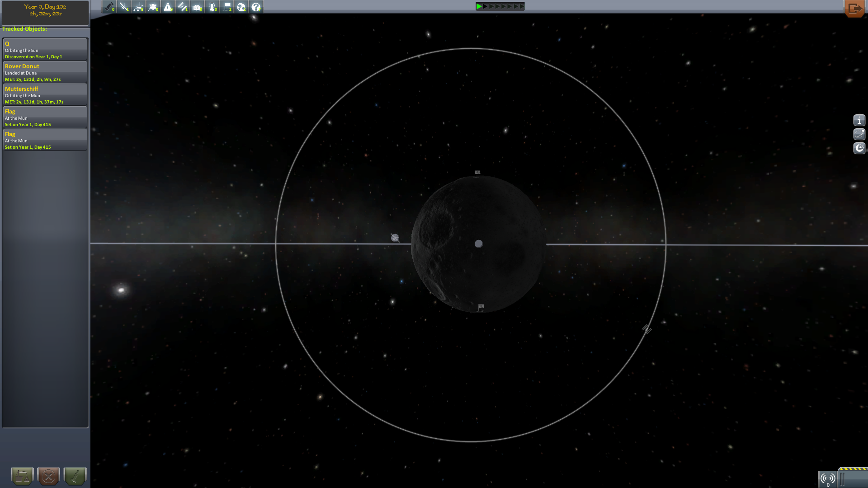The image size is (868, 488).
Task: Click the unknown objects question-mark filter
Action: (x=256, y=7)
